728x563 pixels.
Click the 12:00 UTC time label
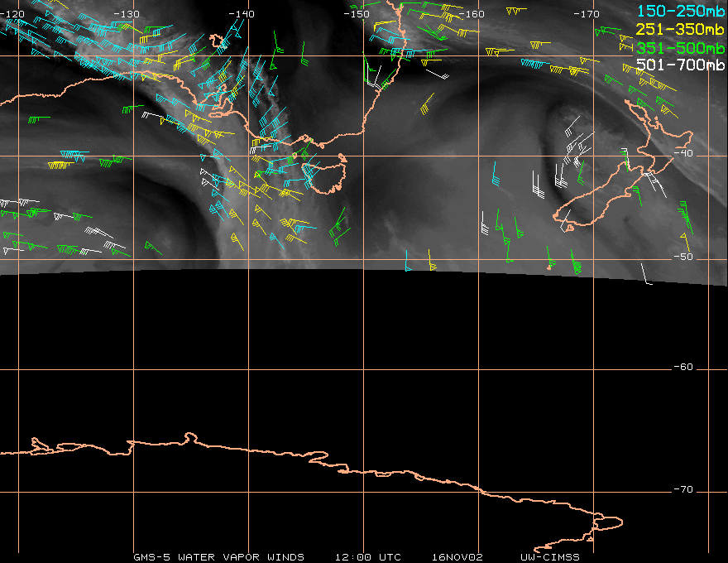click(x=367, y=557)
